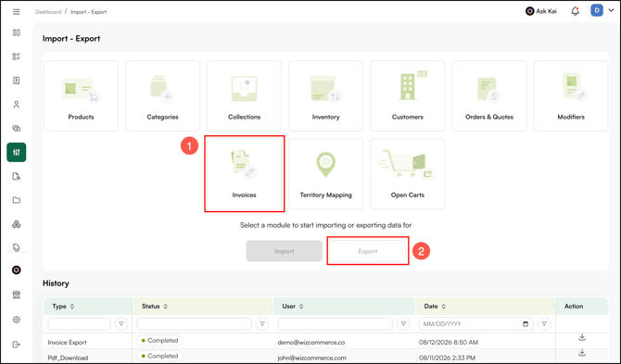Screen dimensions: 621x364
Task: Go to Dashboard breadcrumb
Action: (48, 12)
